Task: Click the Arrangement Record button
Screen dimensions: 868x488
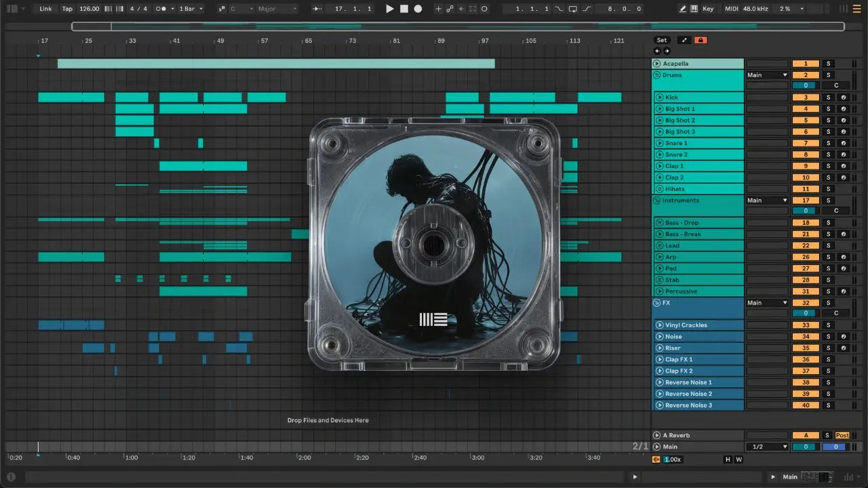Action: (418, 9)
